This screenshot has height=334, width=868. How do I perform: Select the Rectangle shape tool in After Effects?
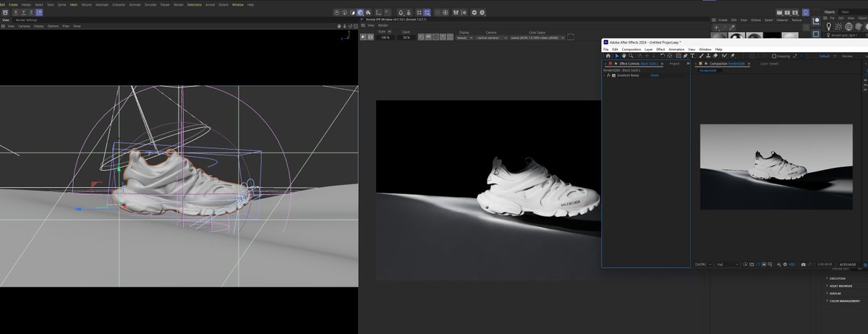[x=678, y=56]
